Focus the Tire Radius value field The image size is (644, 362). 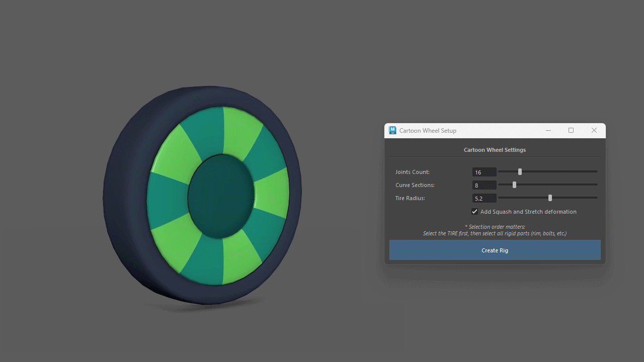pyautogui.click(x=484, y=198)
